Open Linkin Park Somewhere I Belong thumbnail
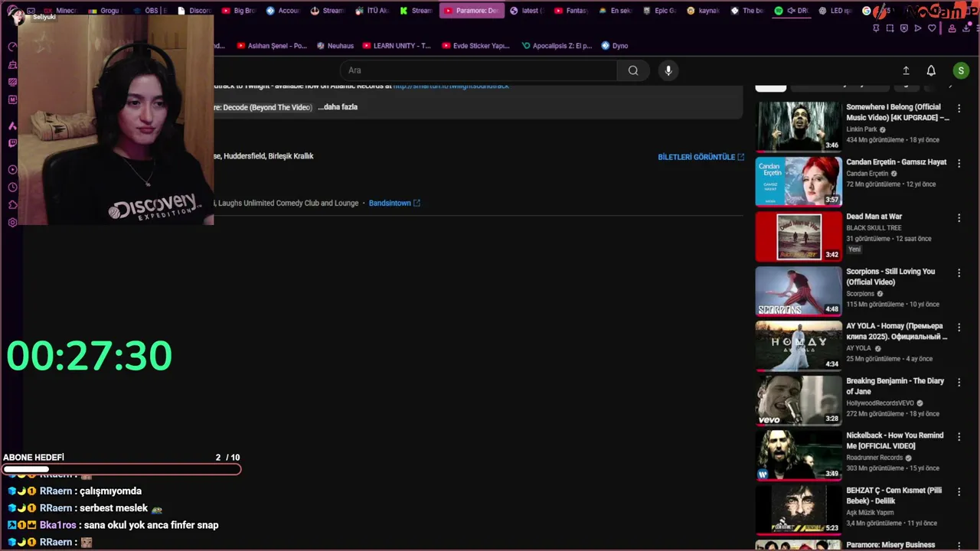The width and height of the screenshot is (980, 551). click(799, 126)
